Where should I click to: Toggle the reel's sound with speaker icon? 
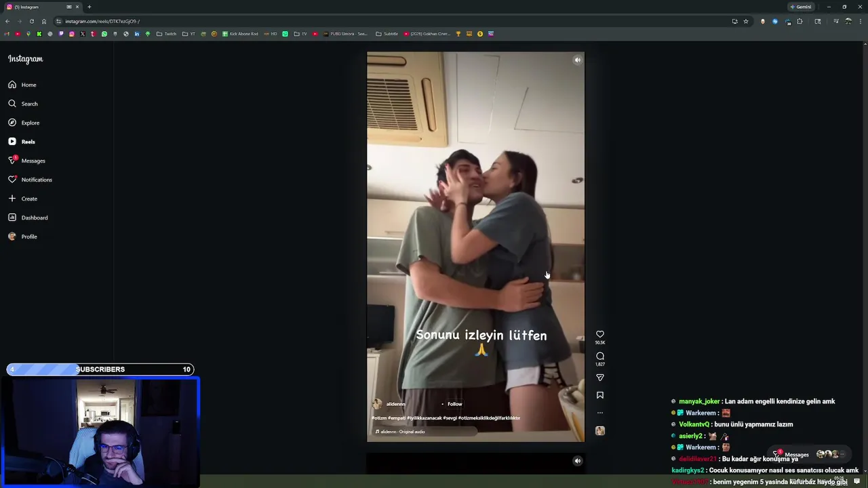click(577, 60)
